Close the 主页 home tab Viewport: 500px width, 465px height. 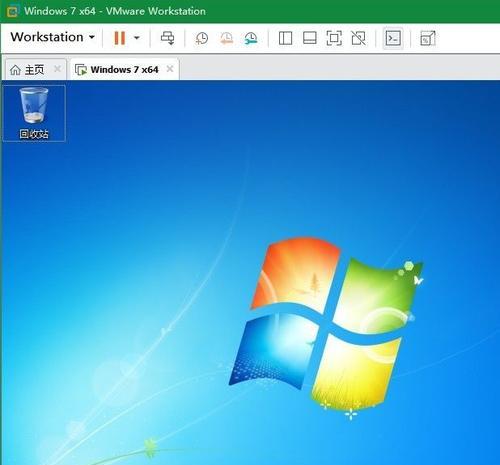pyautogui.click(x=57, y=69)
